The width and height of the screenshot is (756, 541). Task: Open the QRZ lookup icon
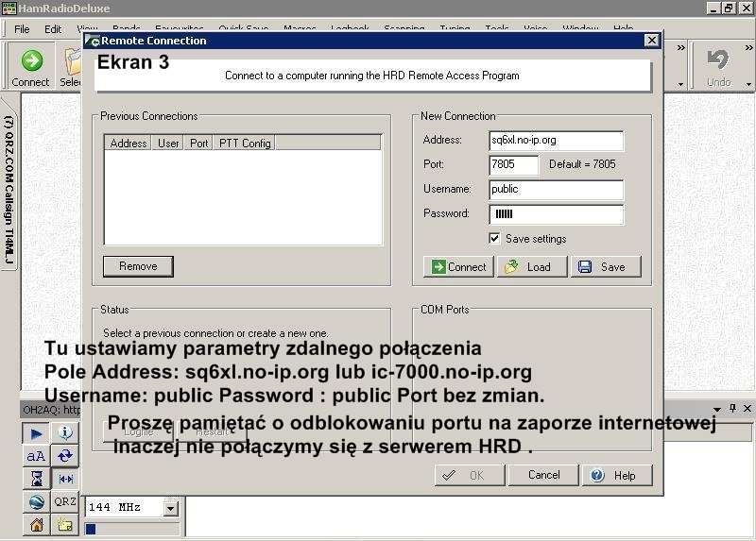coord(65,502)
